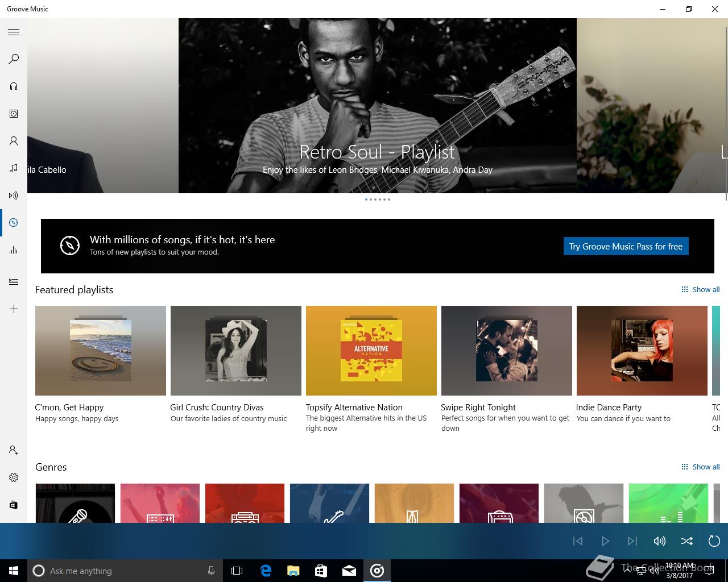Click the Indie Dance Party title
The height and width of the screenshot is (582, 728).
click(x=609, y=408)
